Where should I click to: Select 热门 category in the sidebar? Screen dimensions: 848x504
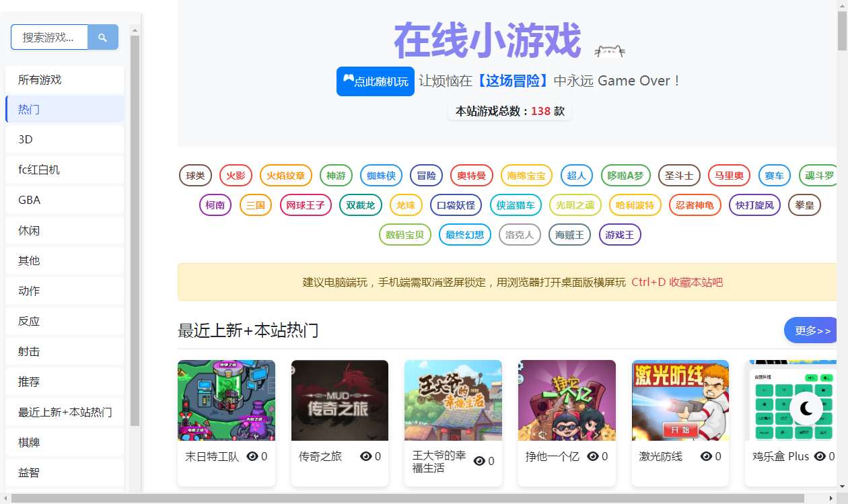coord(65,109)
